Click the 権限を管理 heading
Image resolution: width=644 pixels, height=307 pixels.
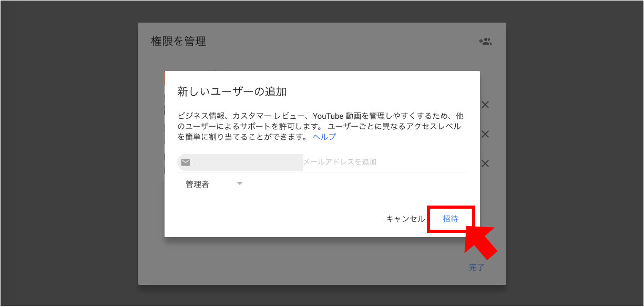(x=179, y=41)
